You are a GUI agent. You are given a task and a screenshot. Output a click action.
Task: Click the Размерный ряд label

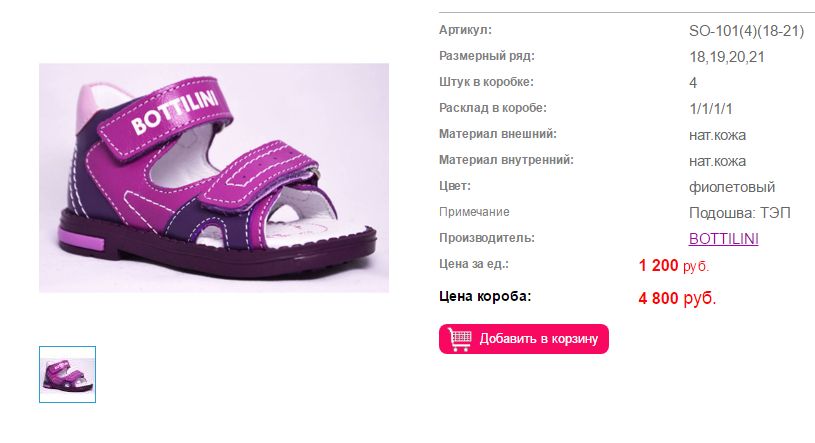(x=487, y=56)
